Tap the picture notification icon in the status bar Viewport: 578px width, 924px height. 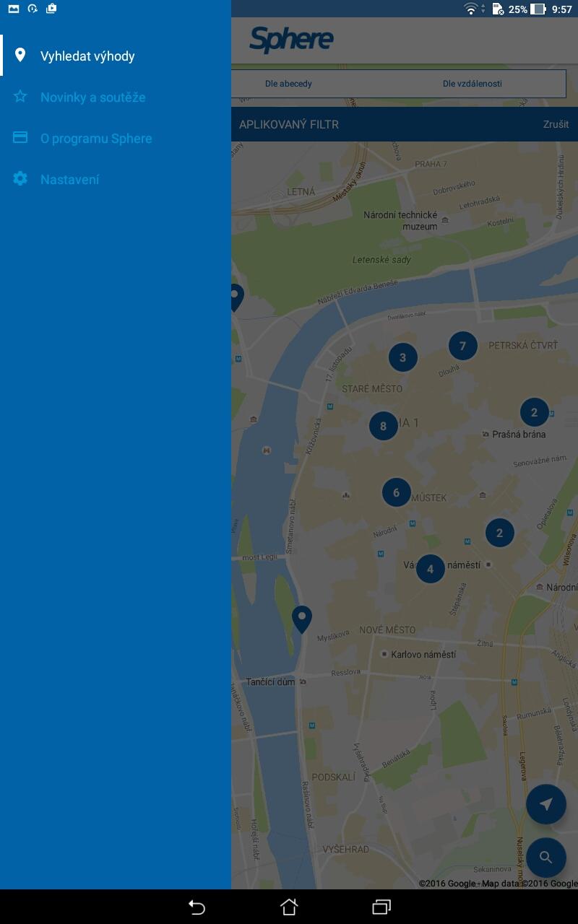pos(14,9)
